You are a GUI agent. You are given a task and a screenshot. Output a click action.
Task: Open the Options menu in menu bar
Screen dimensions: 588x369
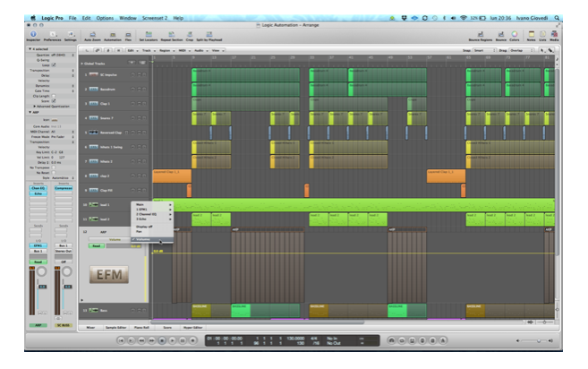click(105, 18)
